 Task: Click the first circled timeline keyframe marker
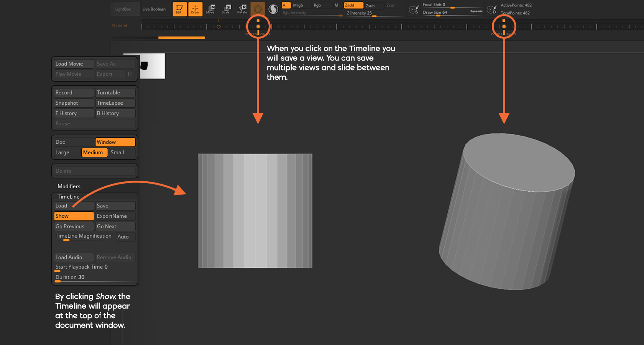[258, 26]
